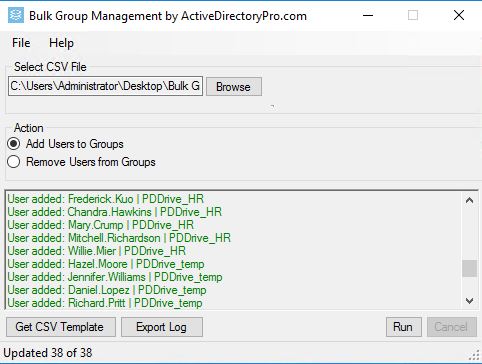Minimize the Bulk Group Management window
The height and width of the screenshot is (364, 482).
point(368,15)
